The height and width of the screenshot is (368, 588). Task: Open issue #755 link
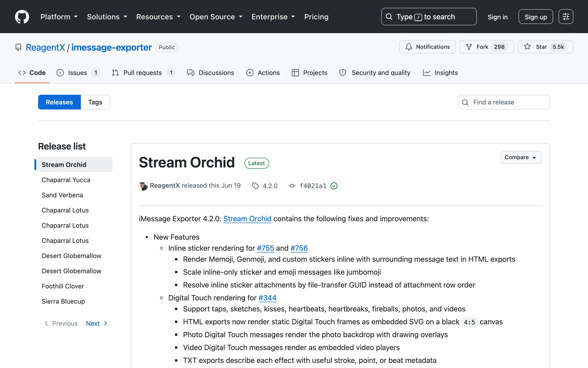[265, 248]
